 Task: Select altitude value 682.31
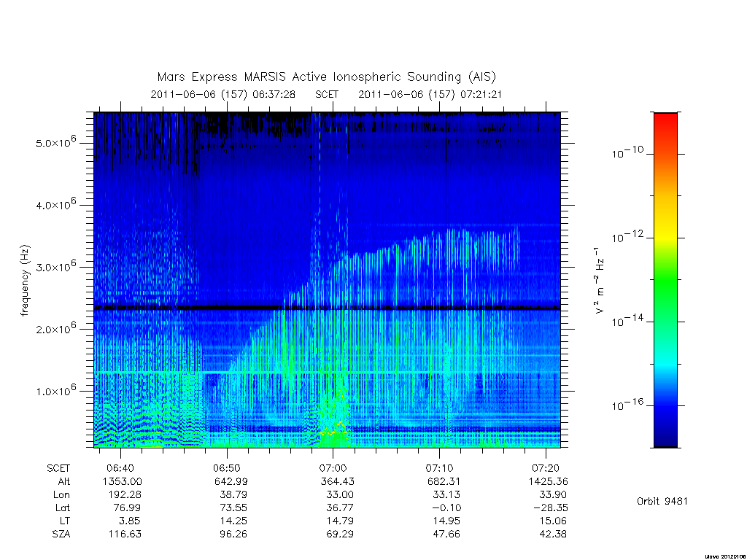(x=444, y=481)
